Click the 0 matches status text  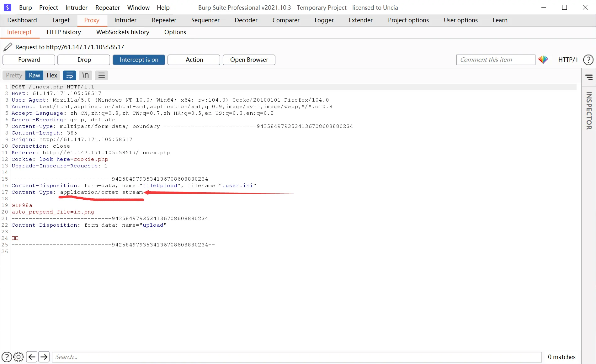(561, 357)
